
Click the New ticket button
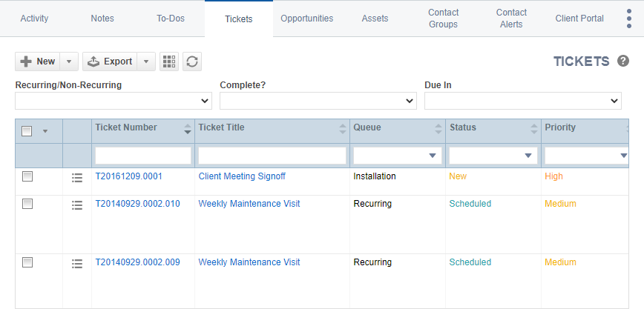pos(37,62)
